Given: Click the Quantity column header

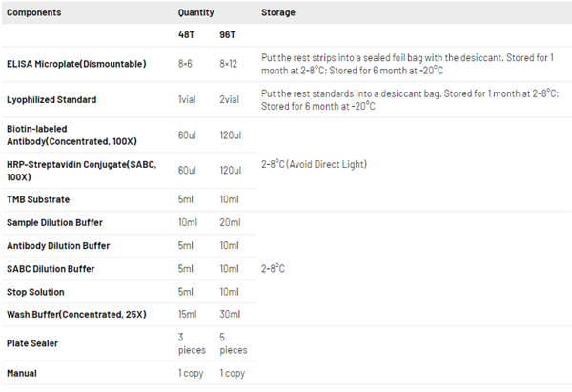Looking at the screenshot, I should pyautogui.click(x=195, y=13).
